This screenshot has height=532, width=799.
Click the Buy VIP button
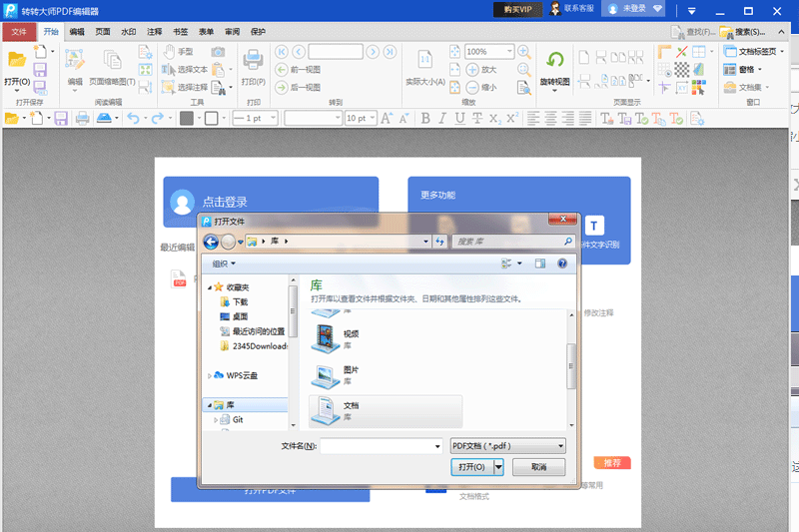coord(517,9)
